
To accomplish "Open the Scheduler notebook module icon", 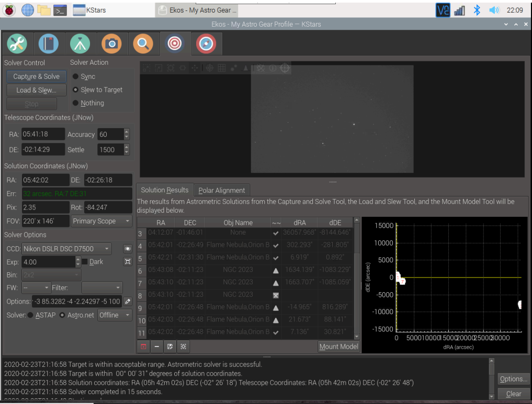I will (x=49, y=43).
